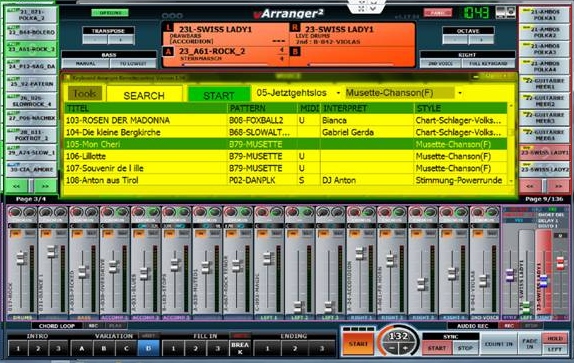The image size is (574, 363).
Task: Click the orange START button by the tempo
Action: [x=358, y=344]
